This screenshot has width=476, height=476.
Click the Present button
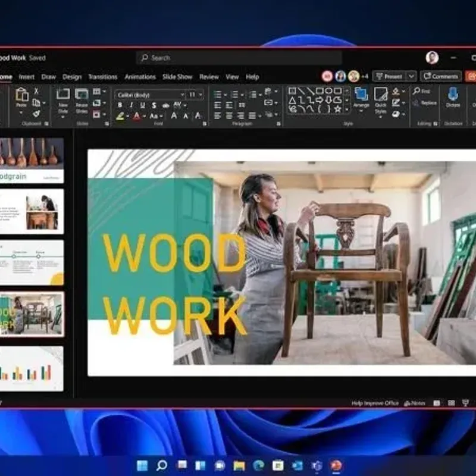(390, 76)
